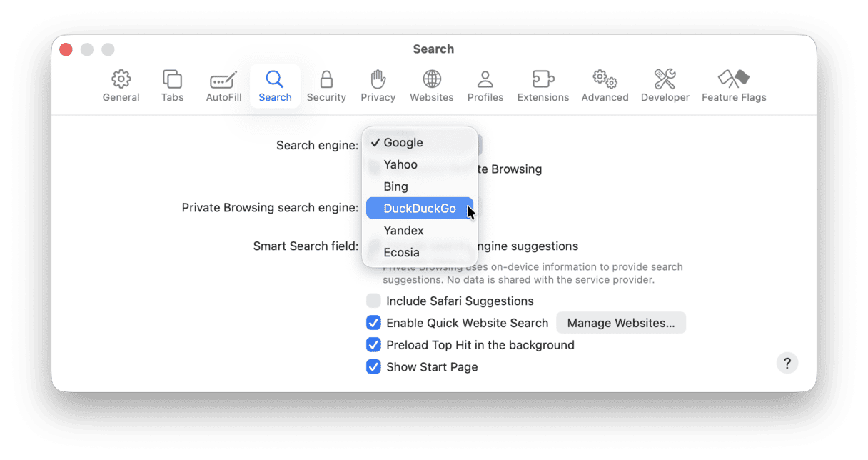The height and width of the screenshot is (460, 868).
Task: Open the Privacy settings pane
Action: [x=378, y=84]
